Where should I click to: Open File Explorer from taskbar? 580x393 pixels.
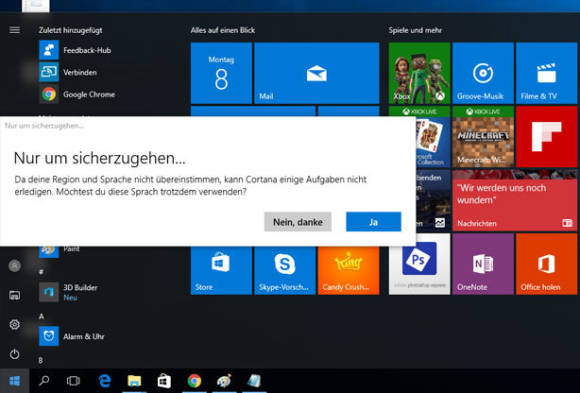point(134,380)
